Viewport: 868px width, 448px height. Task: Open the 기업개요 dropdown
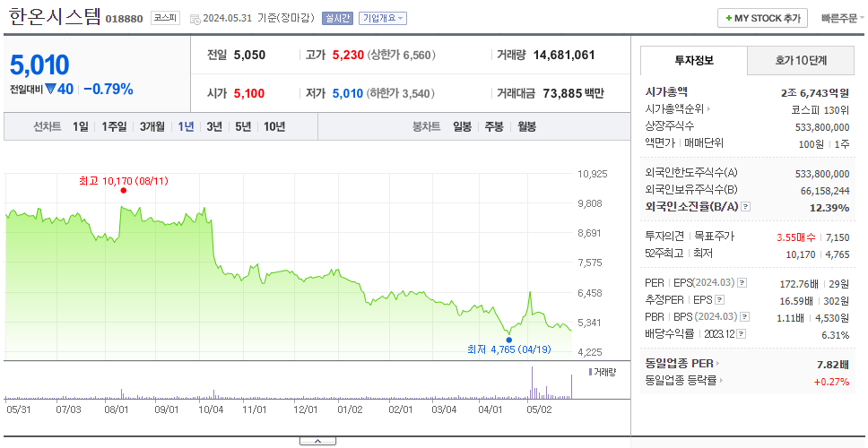pyautogui.click(x=383, y=18)
